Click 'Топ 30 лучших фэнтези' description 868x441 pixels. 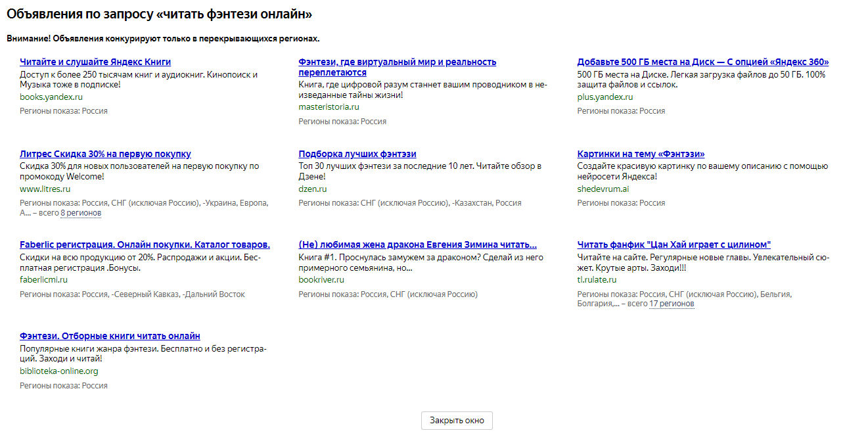[420, 172]
